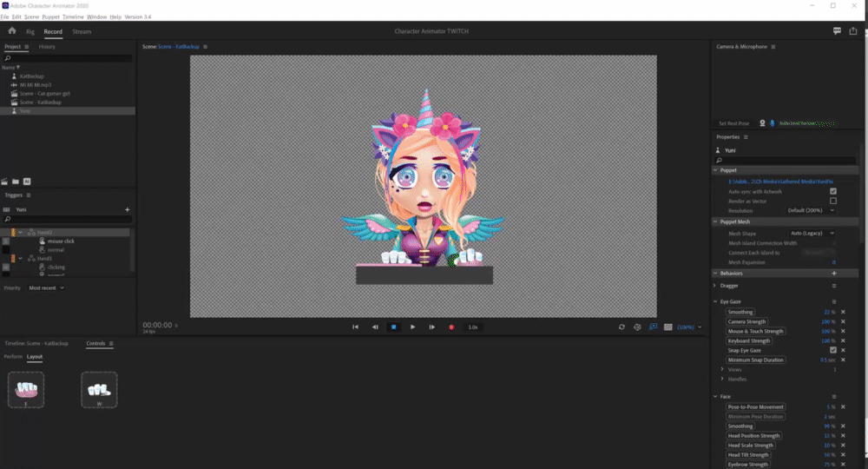Image resolution: width=868 pixels, height=469 pixels.
Task: Stop playback with the highlighted stop button
Action: [393, 327]
